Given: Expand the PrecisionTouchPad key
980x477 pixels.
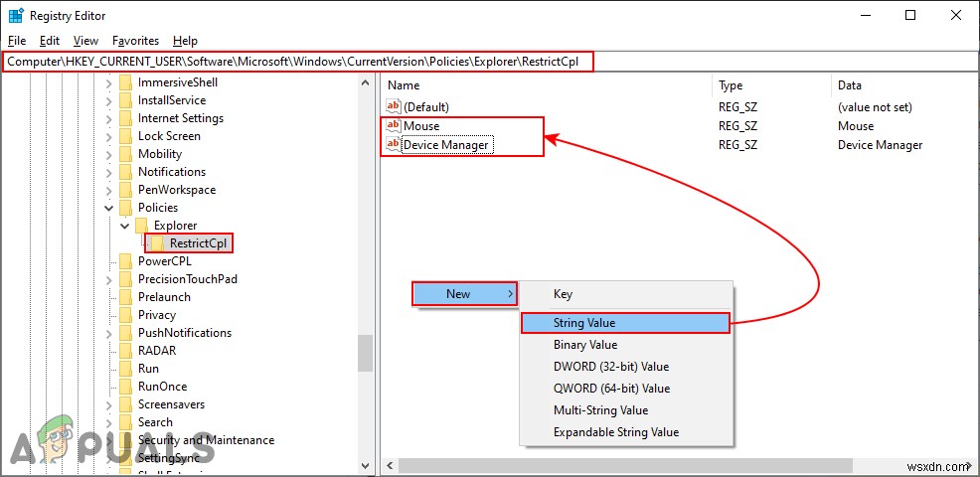Looking at the screenshot, I should [x=108, y=279].
